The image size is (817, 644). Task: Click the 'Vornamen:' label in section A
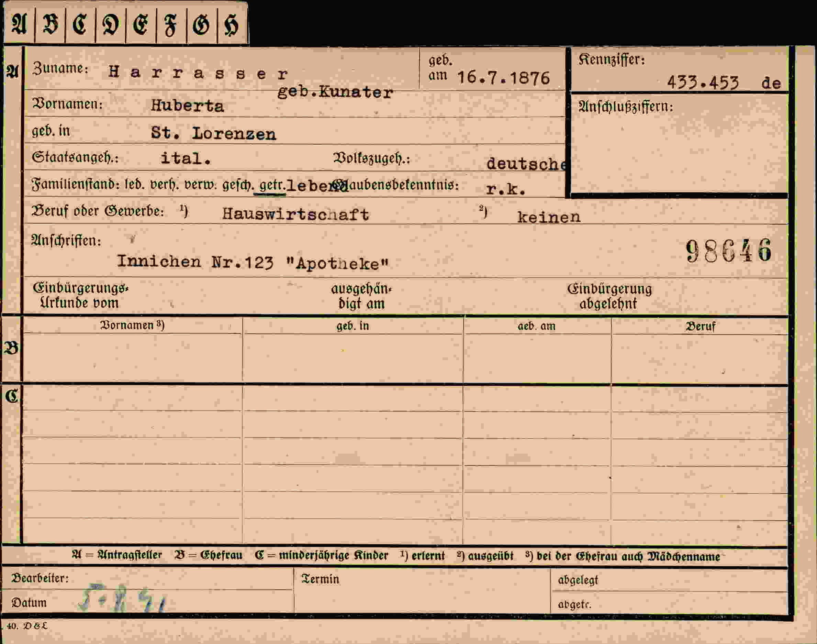pyautogui.click(x=67, y=104)
